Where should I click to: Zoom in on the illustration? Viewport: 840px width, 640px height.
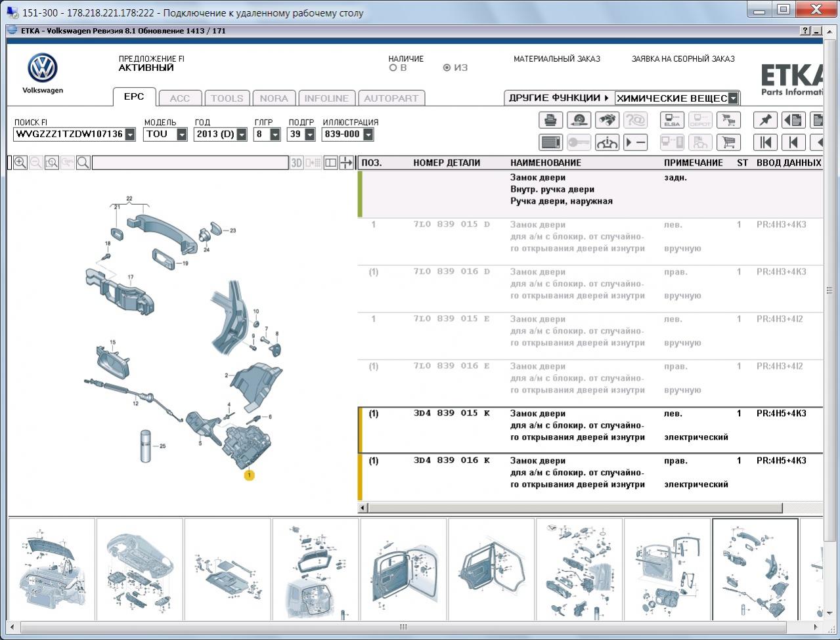pyautogui.click(x=20, y=163)
